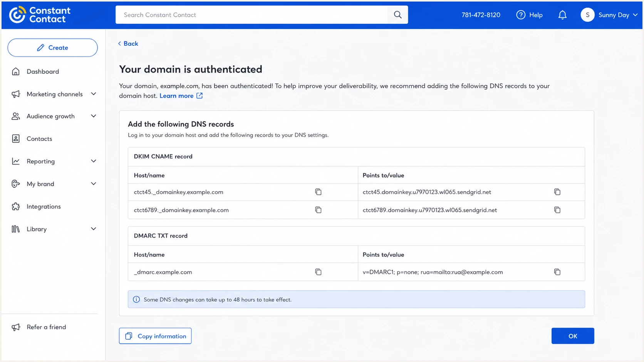The height and width of the screenshot is (362, 644).
Task: Select the text _dmarc.example.com
Action: pyautogui.click(x=163, y=272)
